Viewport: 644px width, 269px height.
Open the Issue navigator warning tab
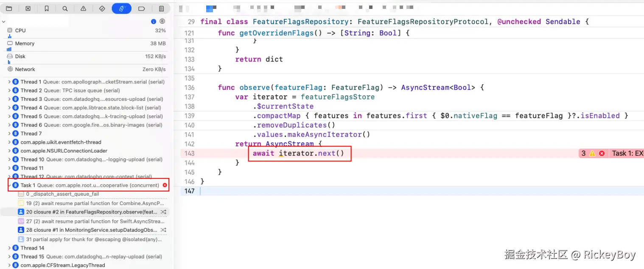tap(83, 8)
